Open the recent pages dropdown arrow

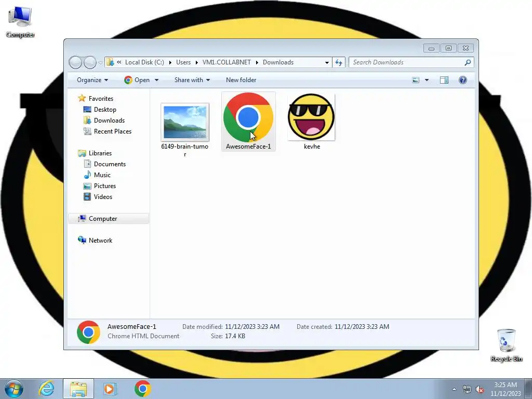tap(100, 63)
